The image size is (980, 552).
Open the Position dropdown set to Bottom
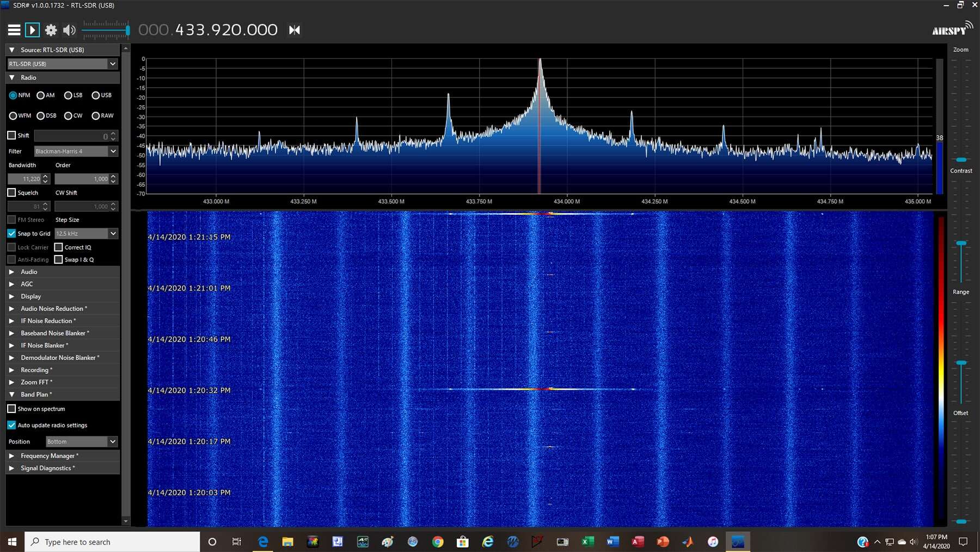(81, 441)
